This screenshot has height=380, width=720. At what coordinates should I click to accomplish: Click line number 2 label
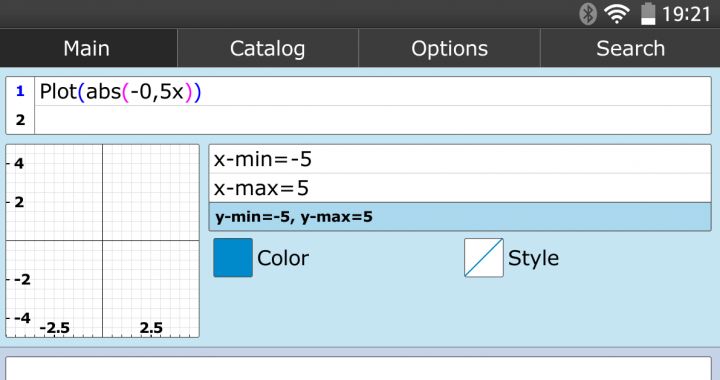20,120
